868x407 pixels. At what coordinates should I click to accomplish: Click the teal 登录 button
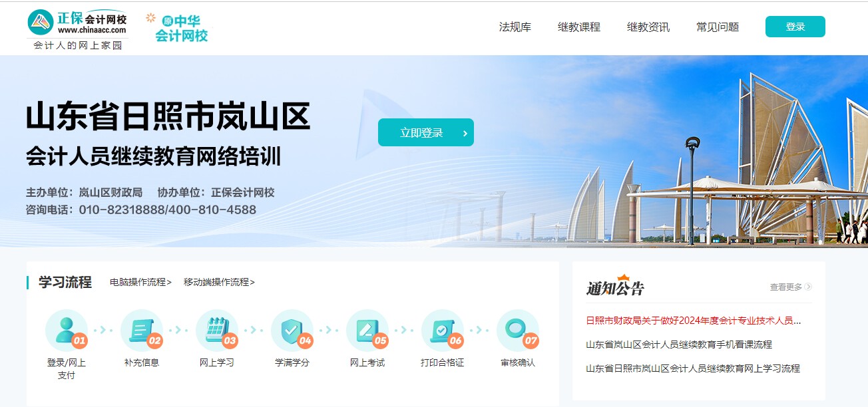pos(795,27)
